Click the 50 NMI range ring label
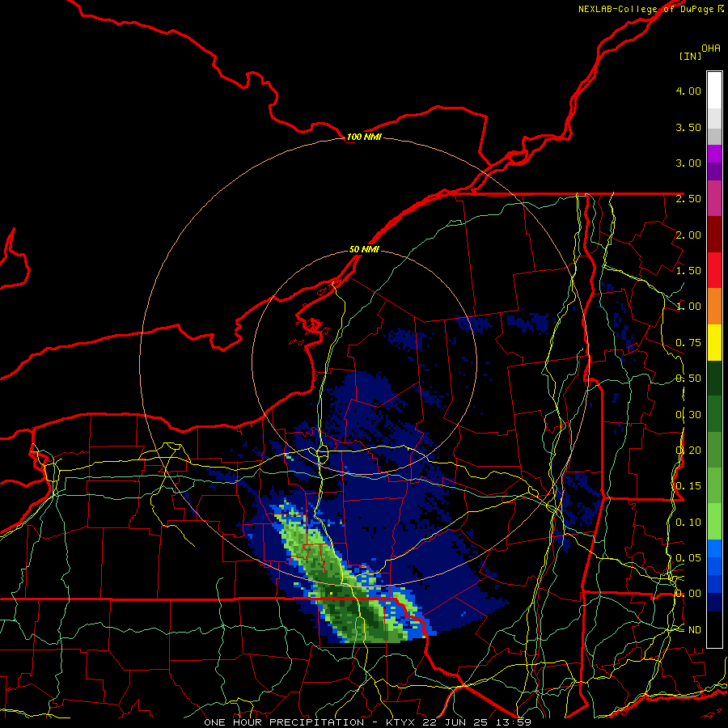This screenshot has width=728, height=728. [x=364, y=249]
